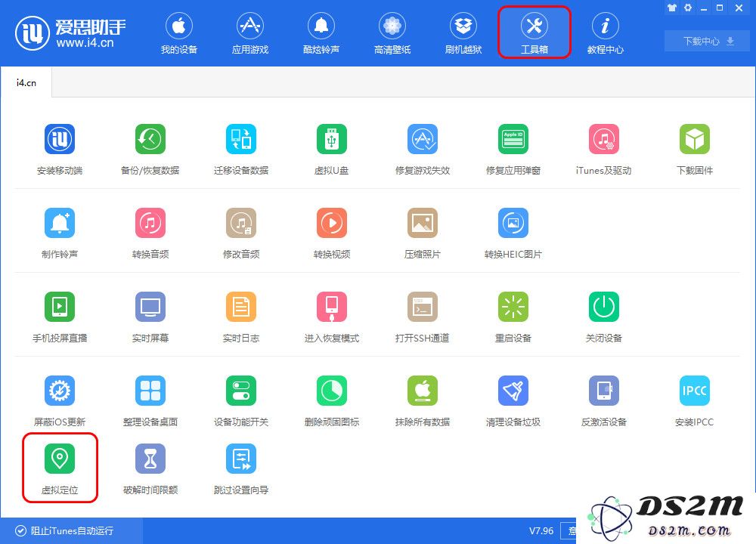Toggle 阻止iTunes自动运行 option

point(64,530)
